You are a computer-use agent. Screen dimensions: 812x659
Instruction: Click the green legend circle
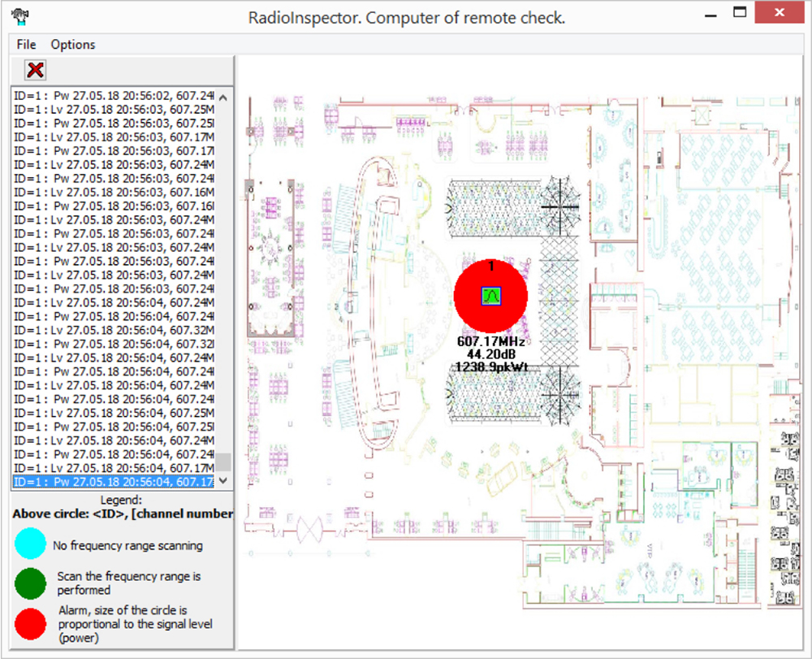point(30,583)
